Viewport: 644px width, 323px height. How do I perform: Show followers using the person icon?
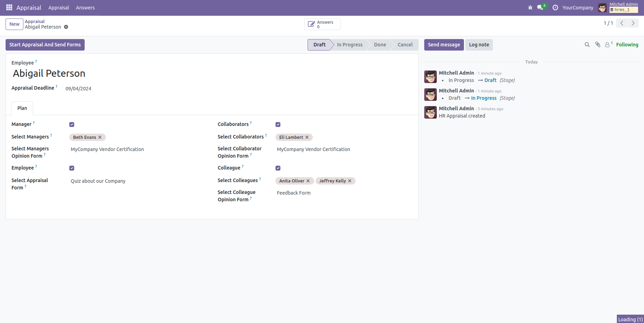click(x=607, y=45)
